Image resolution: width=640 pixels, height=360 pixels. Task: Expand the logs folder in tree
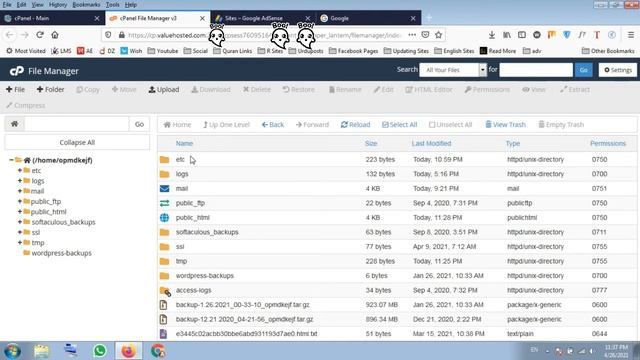(x=20, y=180)
